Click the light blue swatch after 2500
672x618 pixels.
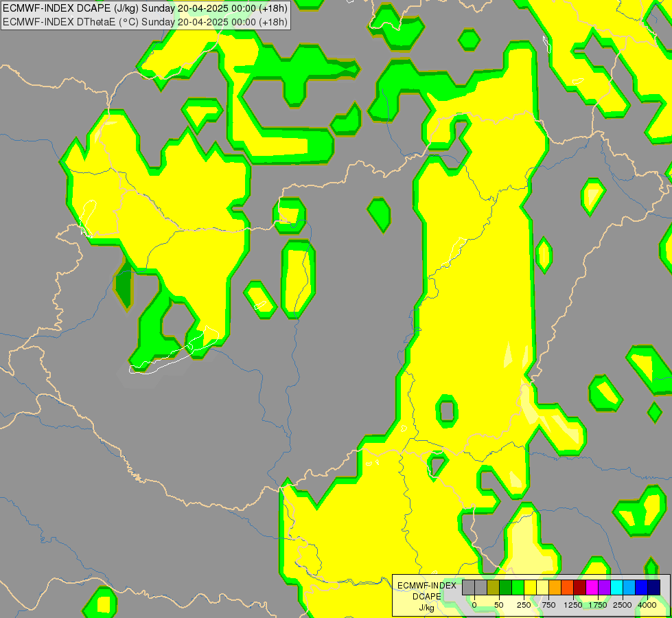[x=629, y=588]
